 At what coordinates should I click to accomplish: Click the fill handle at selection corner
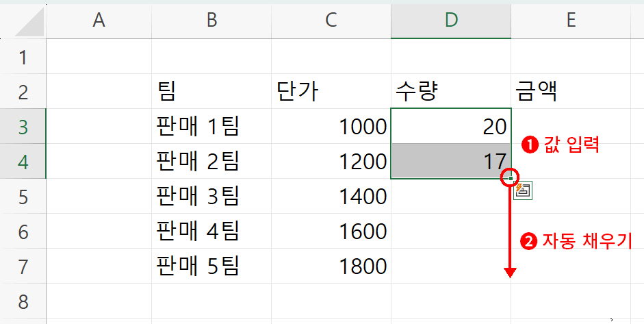pos(511,178)
